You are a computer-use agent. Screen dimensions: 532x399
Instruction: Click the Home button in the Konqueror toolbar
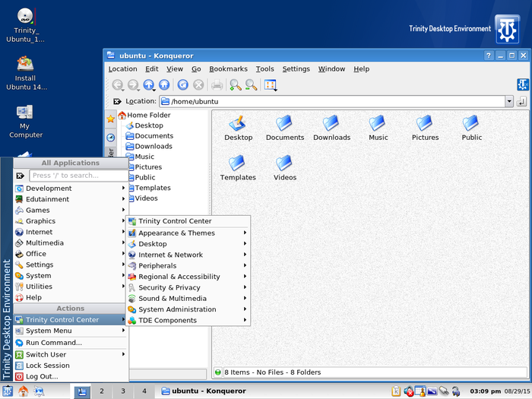[x=163, y=85]
